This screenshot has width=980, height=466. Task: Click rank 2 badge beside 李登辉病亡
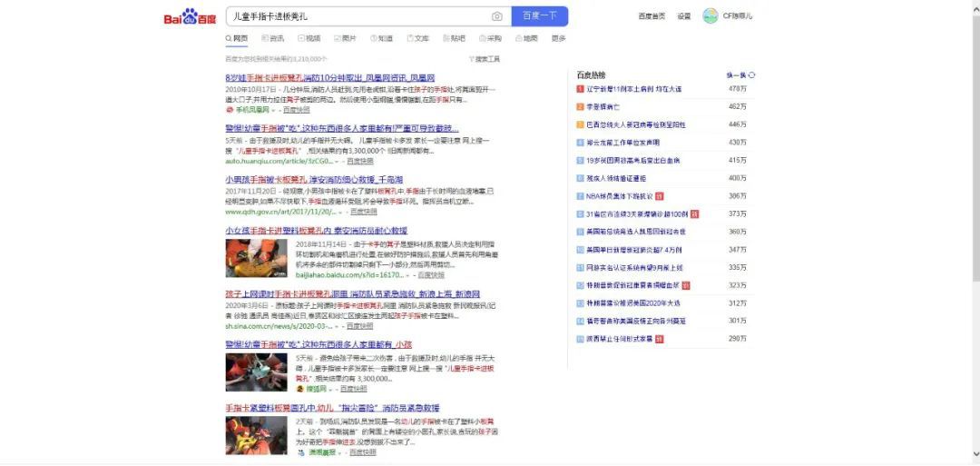580,107
